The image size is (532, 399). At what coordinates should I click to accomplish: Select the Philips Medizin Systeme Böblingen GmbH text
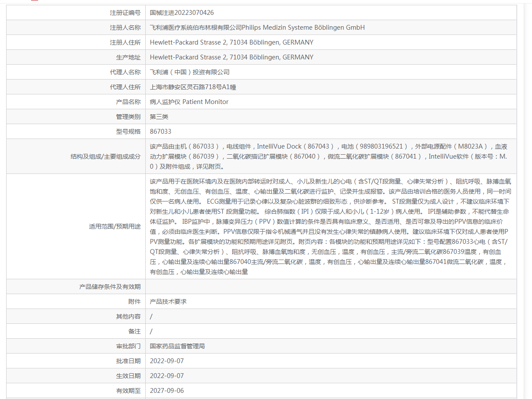[x=303, y=28]
